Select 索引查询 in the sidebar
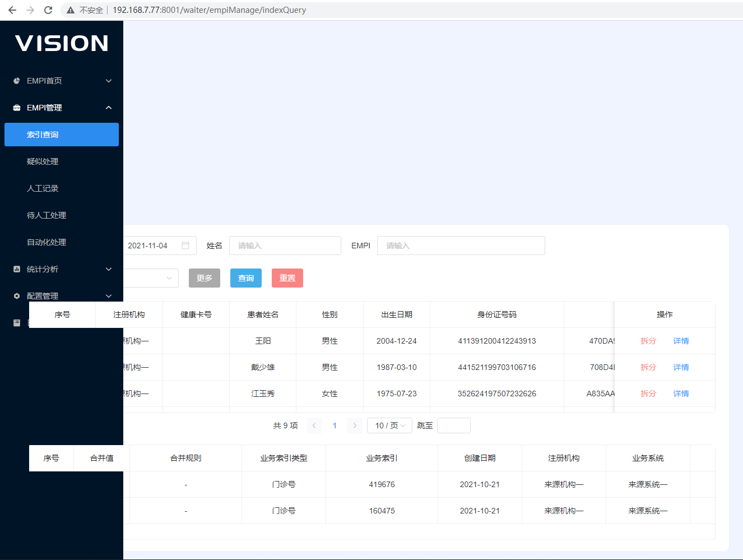 [x=62, y=135]
